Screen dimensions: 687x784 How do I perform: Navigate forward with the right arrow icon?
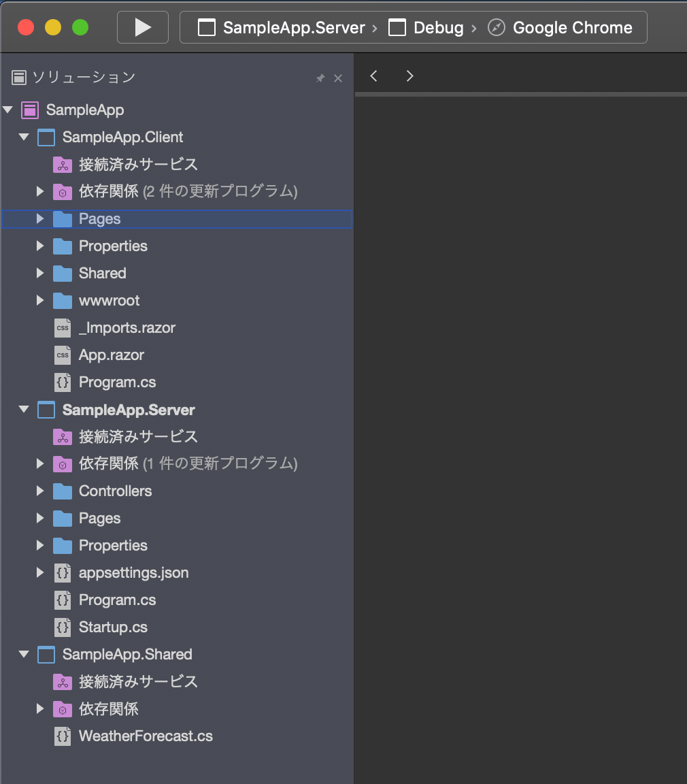click(x=409, y=76)
